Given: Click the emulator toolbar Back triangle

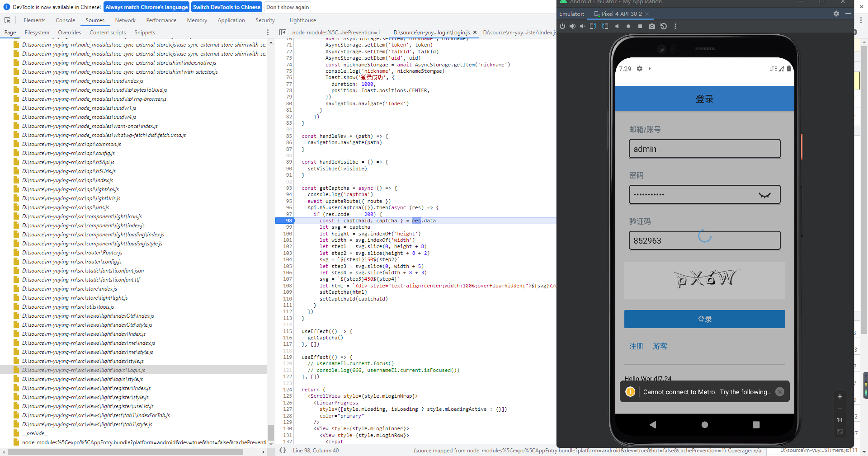Looking at the screenshot, I should 617,26.
